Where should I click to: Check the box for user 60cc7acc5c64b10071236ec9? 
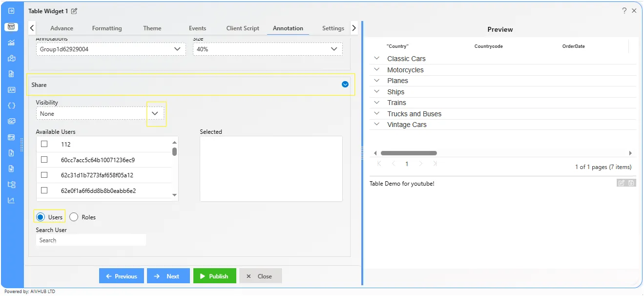pos(44,160)
